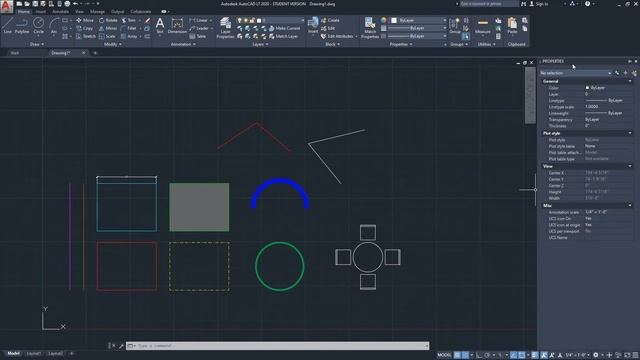Select the Polyline tool
This screenshot has width=640, height=360.
[22, 26]
